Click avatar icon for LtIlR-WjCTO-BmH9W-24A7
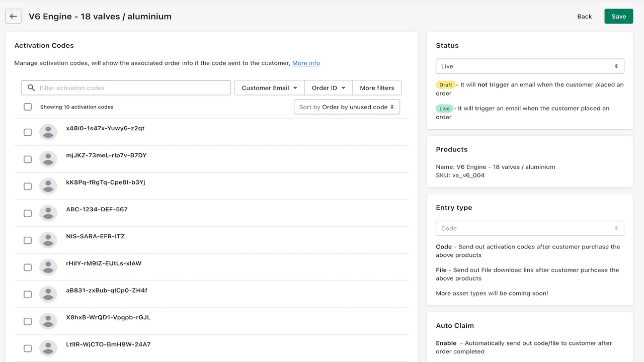Viewport: 644px width, 362px height. click(48, 348)
